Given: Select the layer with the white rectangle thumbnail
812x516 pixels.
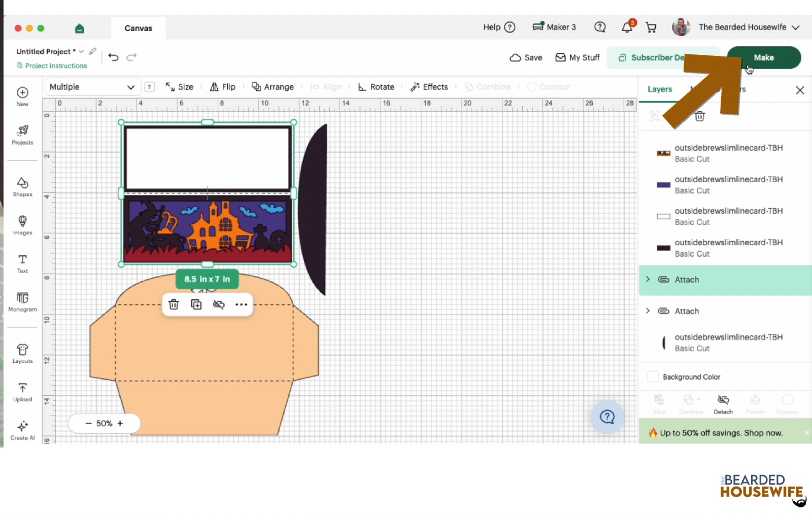Looking at the screenshot, I should (725, 216).
